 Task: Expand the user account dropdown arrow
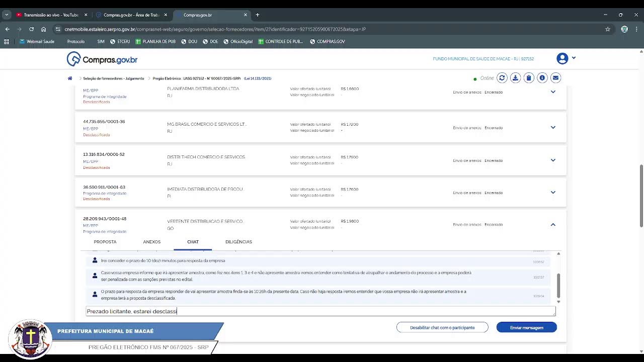574,58
